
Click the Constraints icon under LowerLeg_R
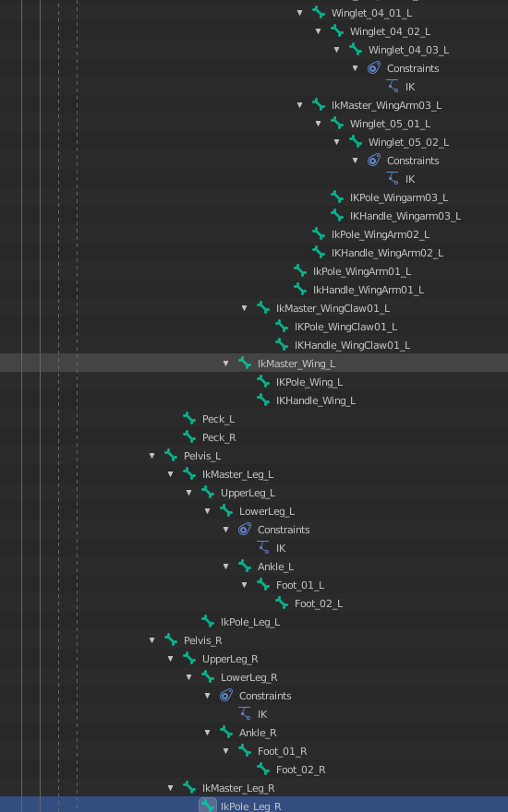point(226,695)
